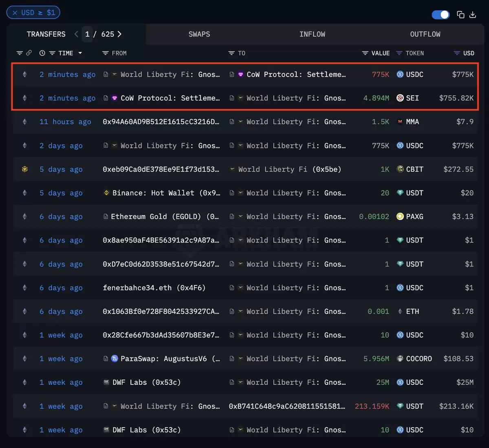This screenshot has width=489, height=448.
Task: Open address 0xD7eC0d62D3538e51c67542d7
Action: point(161,264)
